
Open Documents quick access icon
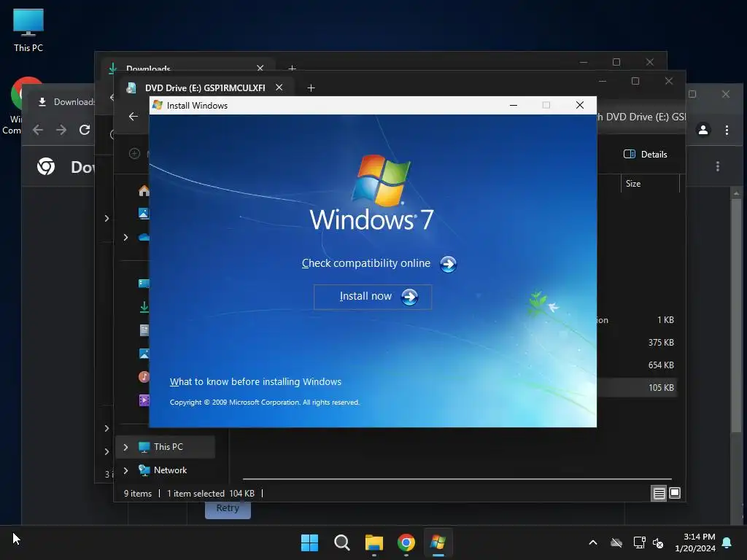tap(144, 330)
